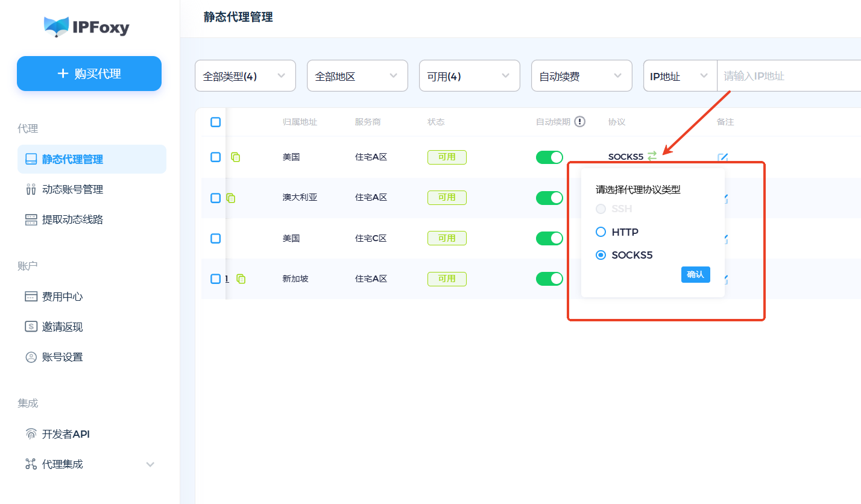The height and width of the screenshot is (504, 861).
Task: Expand the 全部地区 region dropdown
Action: tap(358, 76)
